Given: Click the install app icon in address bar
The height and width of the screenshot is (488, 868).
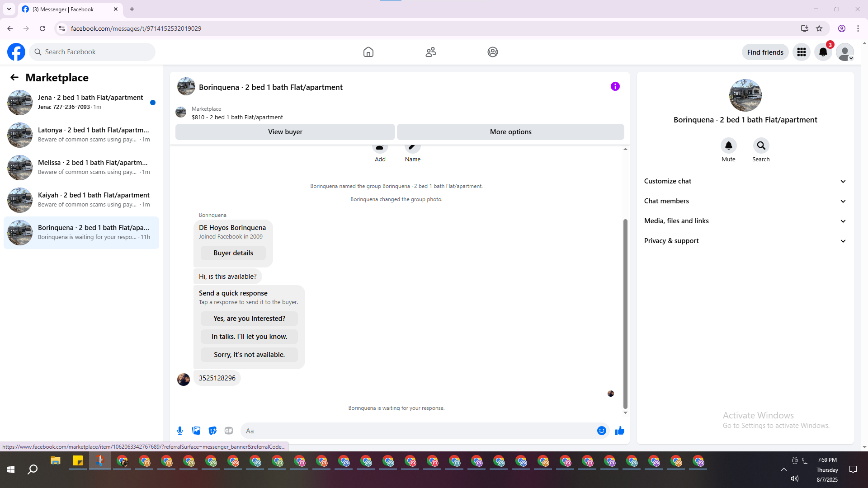Looking at the screenshot, I should pyautogui.click(x=805, y=28).
